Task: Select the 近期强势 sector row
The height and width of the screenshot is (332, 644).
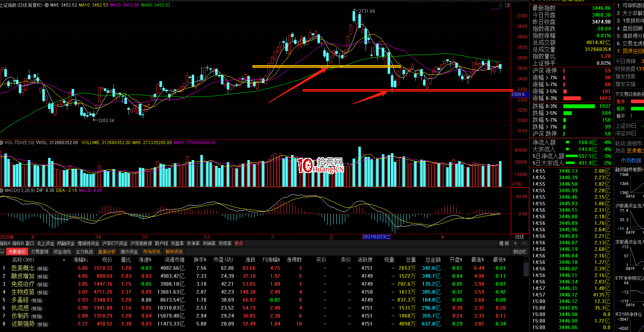Action: [x=262, y=324]
